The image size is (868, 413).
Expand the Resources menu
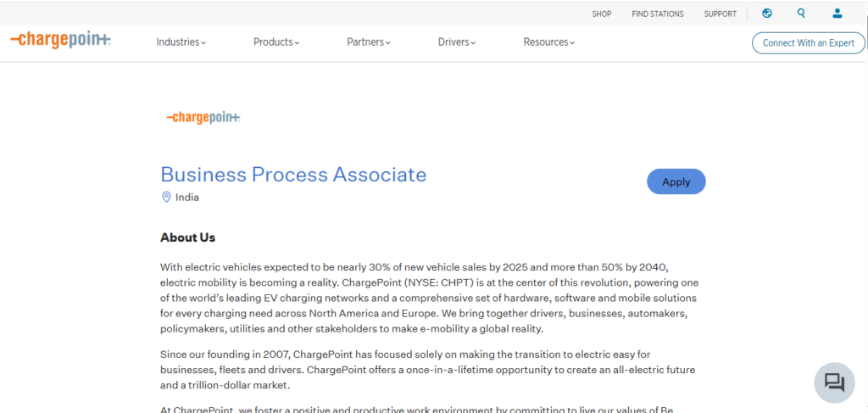tap(549, 42)
